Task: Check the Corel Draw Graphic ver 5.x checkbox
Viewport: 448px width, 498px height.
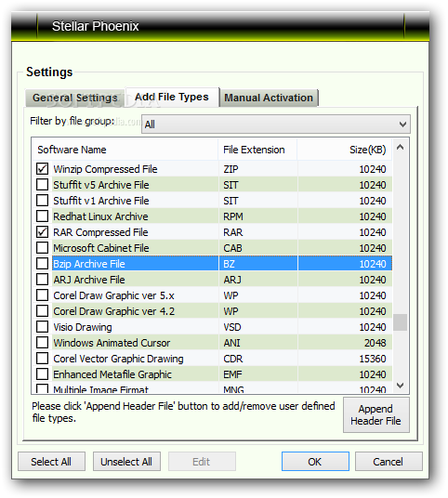Action: tap(42, 295)
